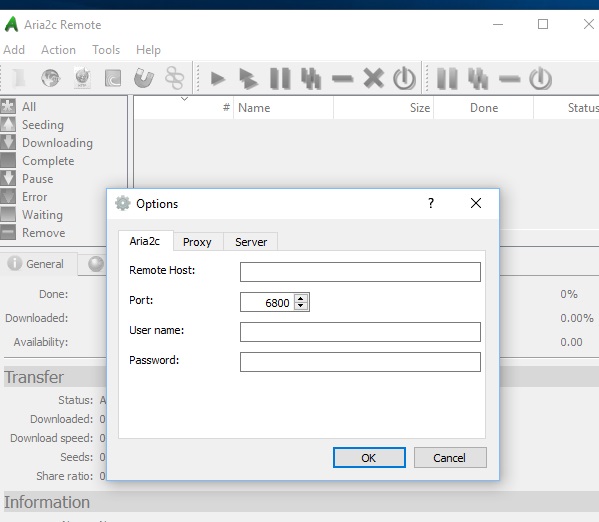Click the add file icon in toolbar

[x=19, y=78]
